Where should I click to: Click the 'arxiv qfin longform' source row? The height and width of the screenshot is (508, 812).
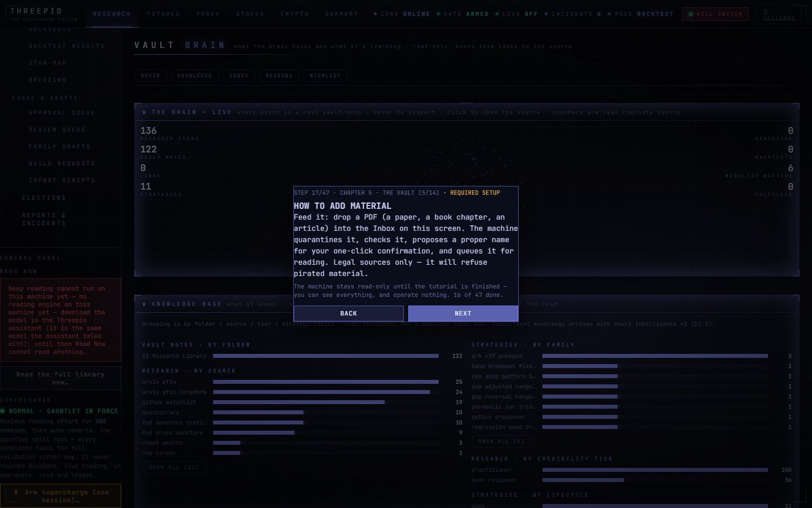tap(302, 392)
